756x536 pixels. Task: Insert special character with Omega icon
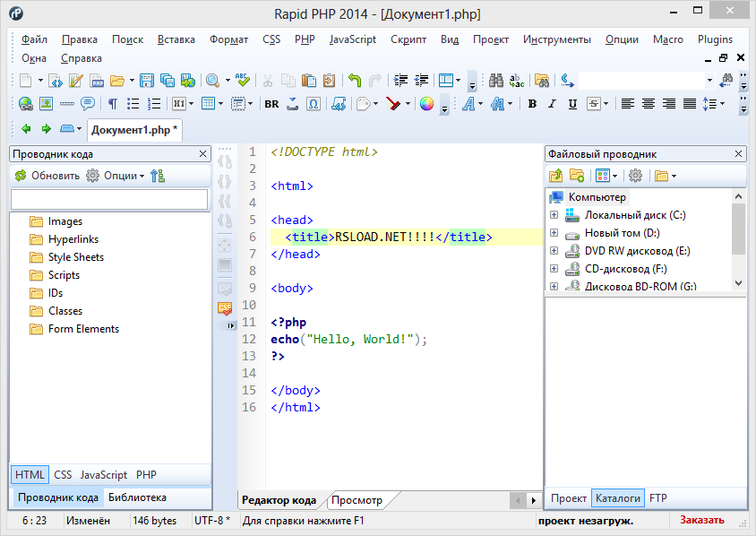[314, 104]
